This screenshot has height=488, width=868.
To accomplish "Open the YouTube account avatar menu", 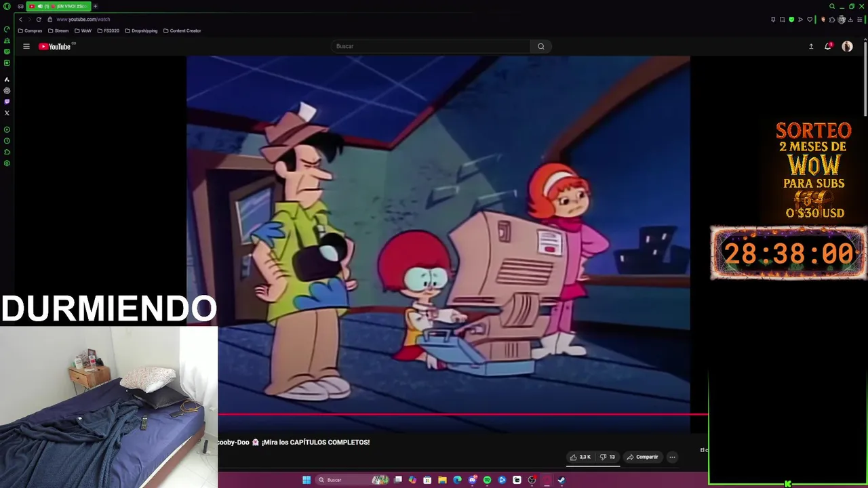I will (x=847, y=46).
